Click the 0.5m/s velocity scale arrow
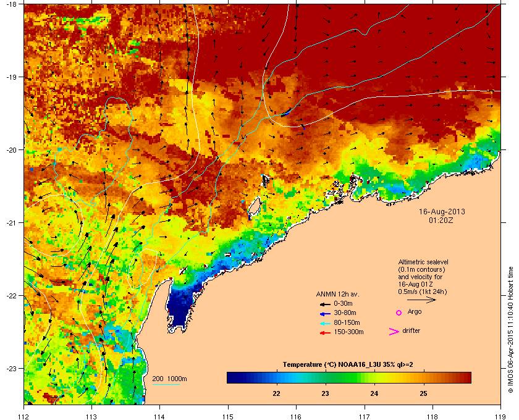 tap(421, 300)
